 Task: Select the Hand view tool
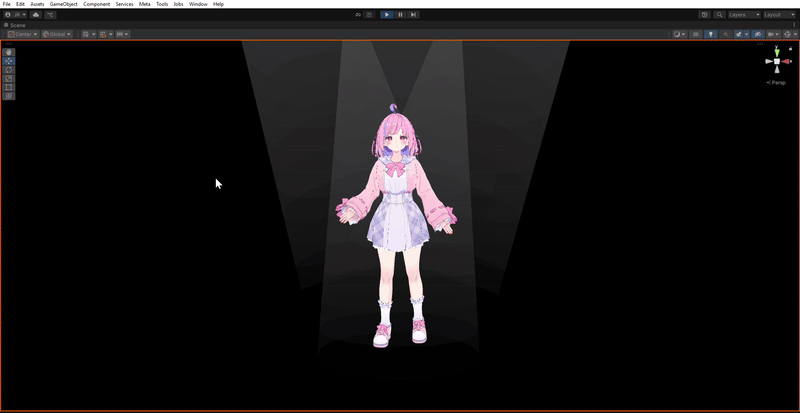pyautogui.click(x=9, y=52)
